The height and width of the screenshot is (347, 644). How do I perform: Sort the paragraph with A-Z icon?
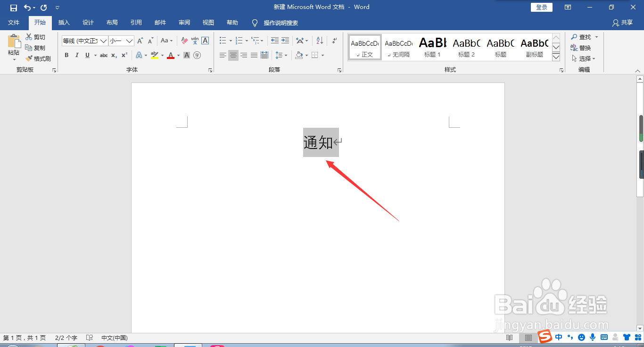coord(320,41)
